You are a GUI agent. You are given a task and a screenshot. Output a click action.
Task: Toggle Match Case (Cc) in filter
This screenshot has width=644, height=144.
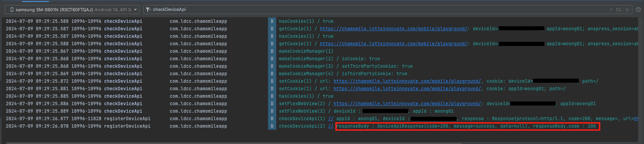tap(618, 10)
